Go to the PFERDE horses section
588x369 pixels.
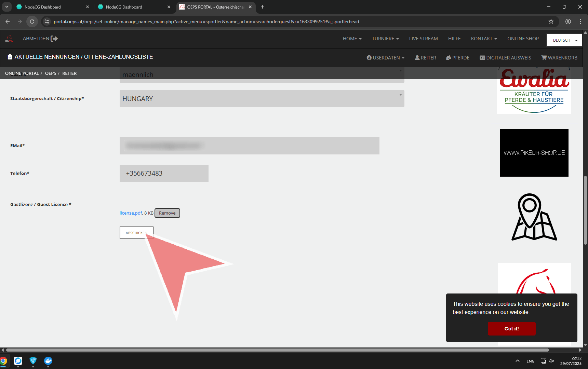(458, 58)
